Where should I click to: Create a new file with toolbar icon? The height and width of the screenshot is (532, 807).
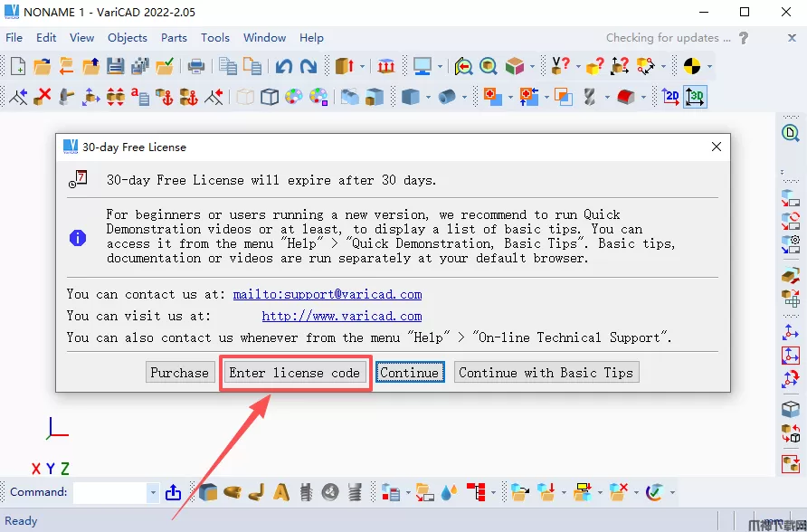(x=17, y=66)
